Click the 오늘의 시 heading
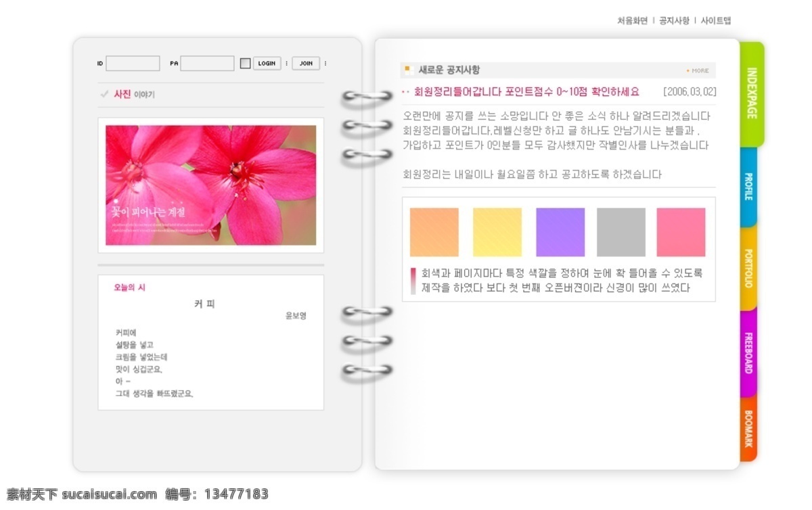Image resolution: width=812 pixels, height=510 pixels. pyautogui.click(x=129, y=287)
